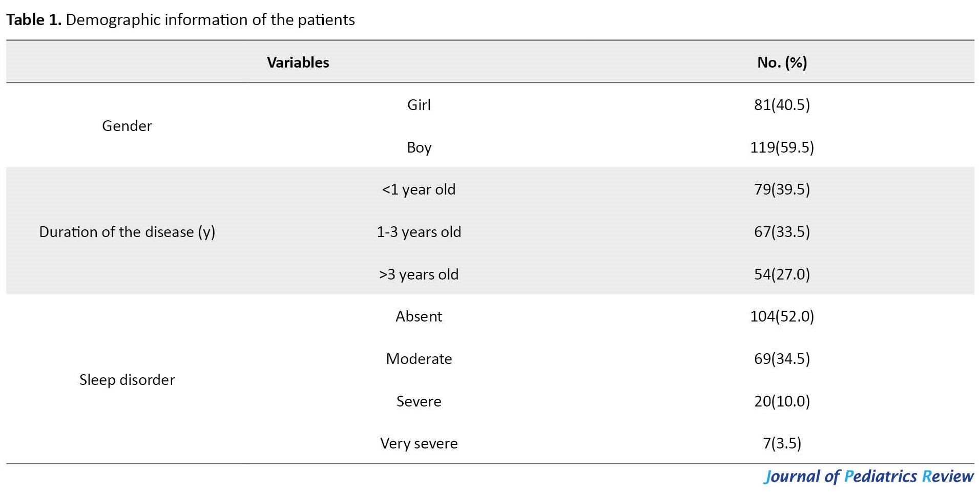Click the Very severe category cell
This screenshot has height=493, width=980.
419,443
